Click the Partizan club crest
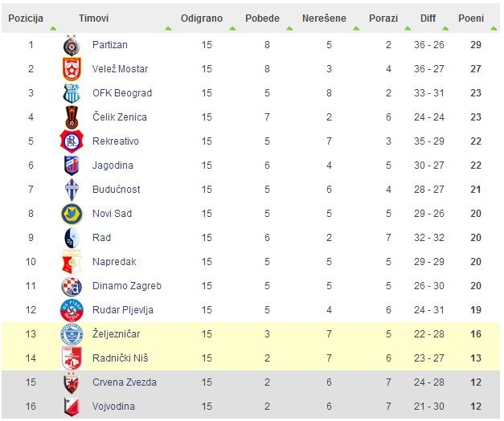Viewport: 504px width, 421px height. coord(72,45)
